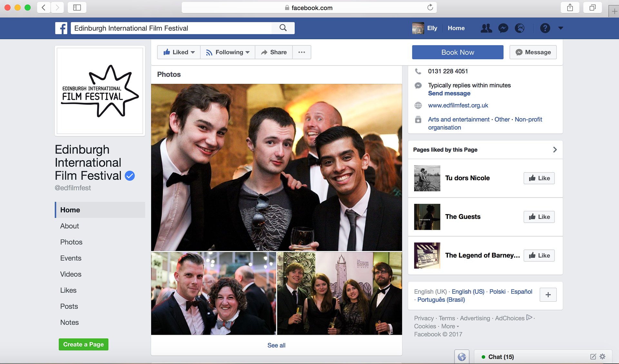Screen dimensions: 619x364
Task: Like The Legend of Barney page
Action: [x=539, y=256]
